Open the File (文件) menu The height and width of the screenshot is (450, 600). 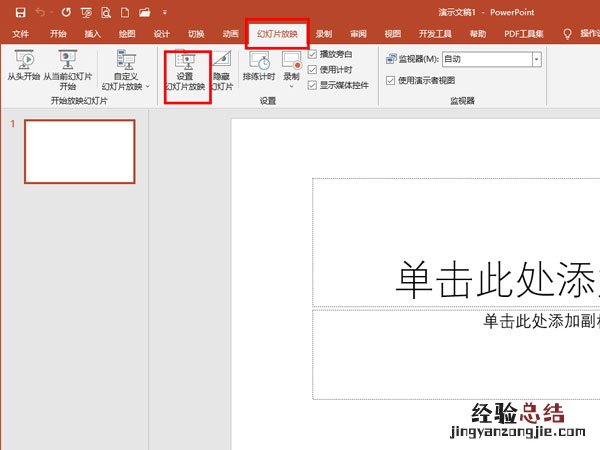(x=20, y=33)
